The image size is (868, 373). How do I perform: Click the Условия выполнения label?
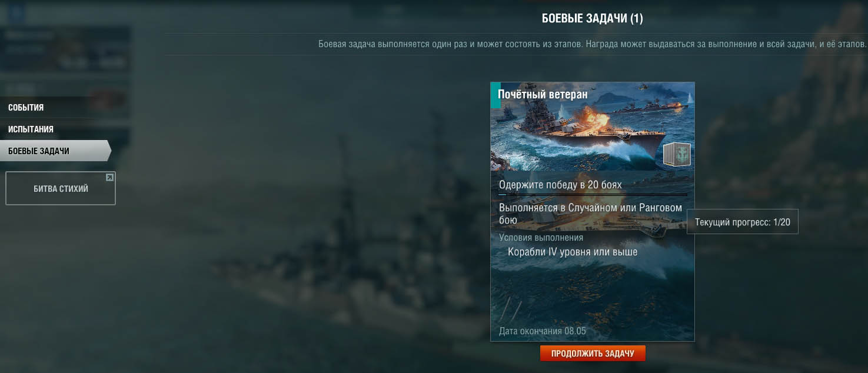541,238
